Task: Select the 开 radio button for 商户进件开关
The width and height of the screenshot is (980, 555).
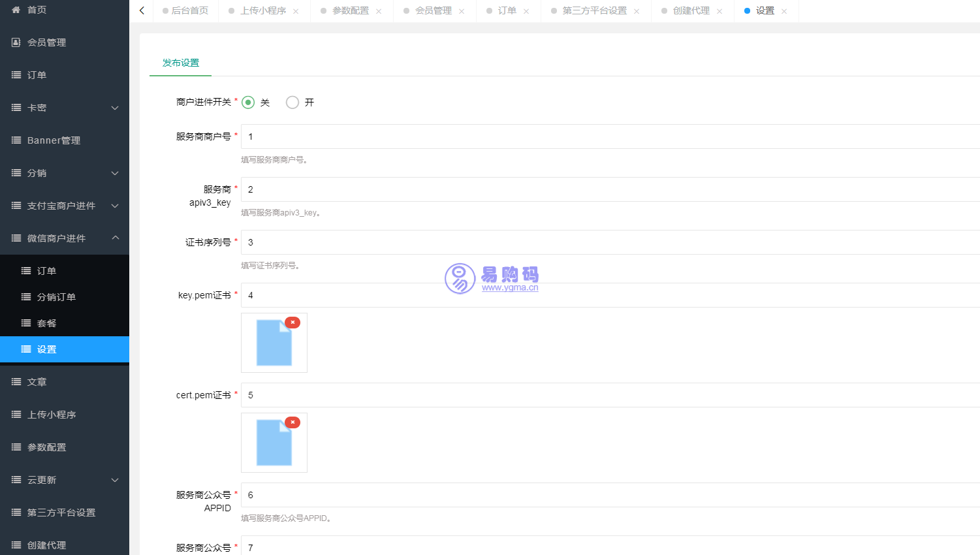Action: point(292,102)
